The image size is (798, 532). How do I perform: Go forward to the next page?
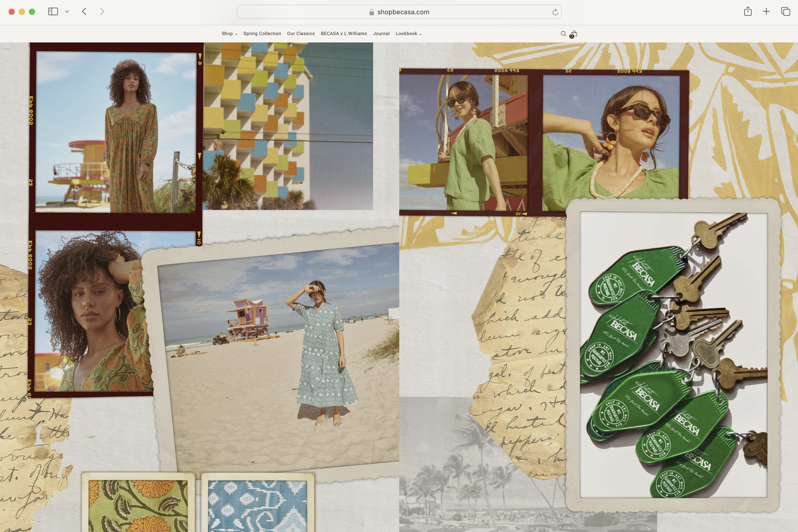click(x=102, y=11)
